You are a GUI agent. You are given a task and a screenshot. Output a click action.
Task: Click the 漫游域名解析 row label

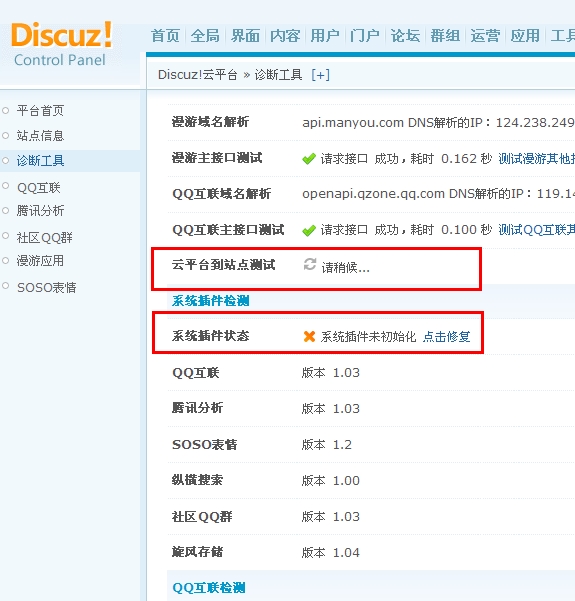coord(210,122)
